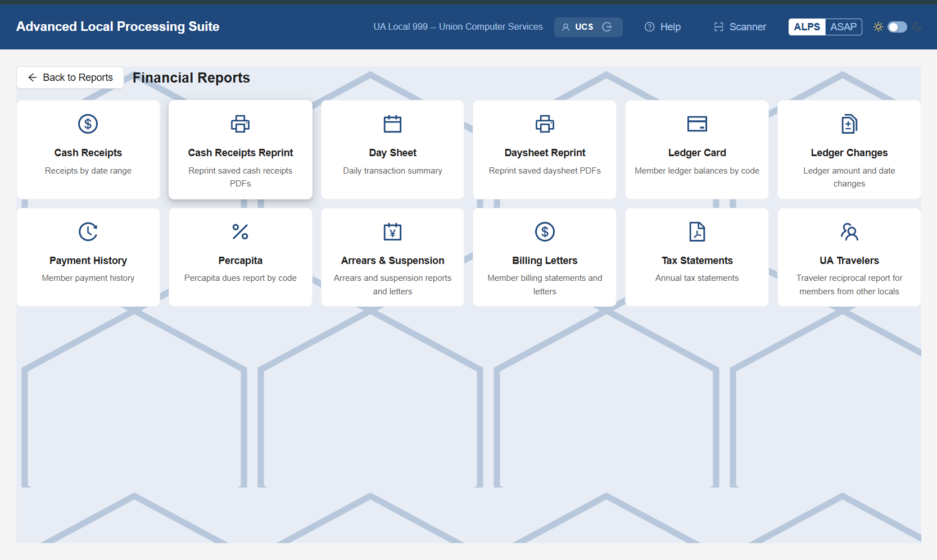Click the sun light-mode icon
The image size is (937, 560).
click(x=878, y=27)
